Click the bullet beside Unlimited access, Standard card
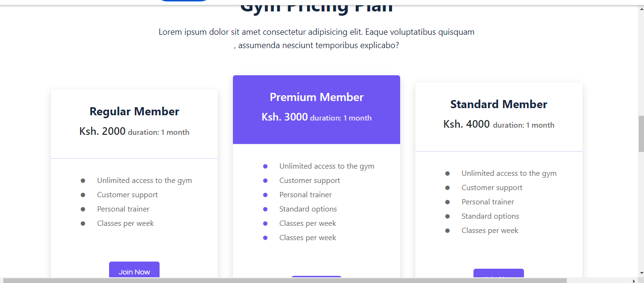 pyautogui.click(x=447, y=173)
